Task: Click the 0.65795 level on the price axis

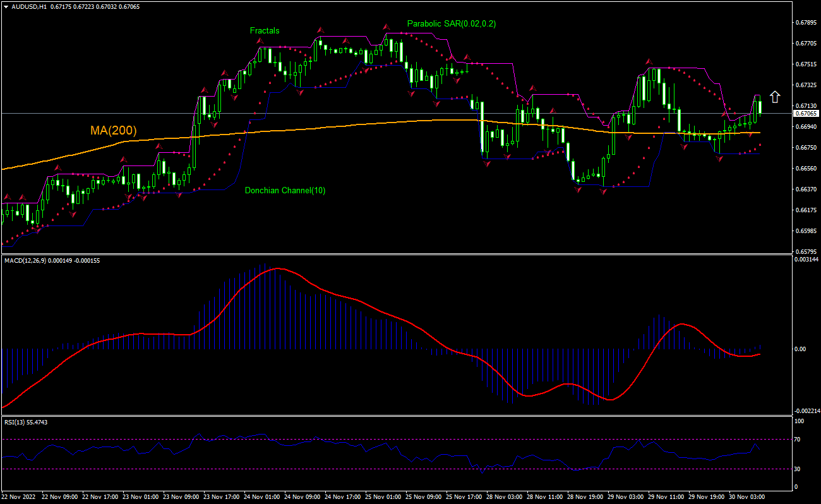Action: [805, 251]
